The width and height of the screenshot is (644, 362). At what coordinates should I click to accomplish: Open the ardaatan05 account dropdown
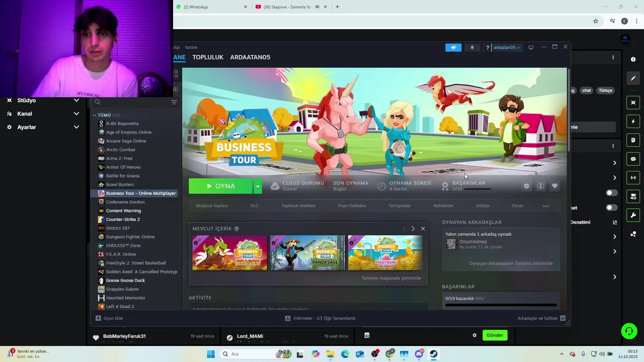(506, 47)
